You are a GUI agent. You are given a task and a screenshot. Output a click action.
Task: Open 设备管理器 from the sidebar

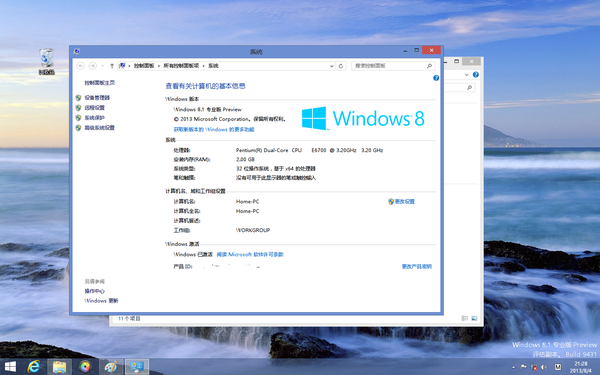point(97,98)
